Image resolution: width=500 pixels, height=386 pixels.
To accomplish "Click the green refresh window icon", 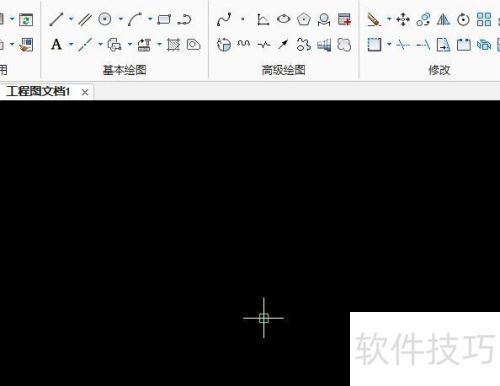I will 26,20.
